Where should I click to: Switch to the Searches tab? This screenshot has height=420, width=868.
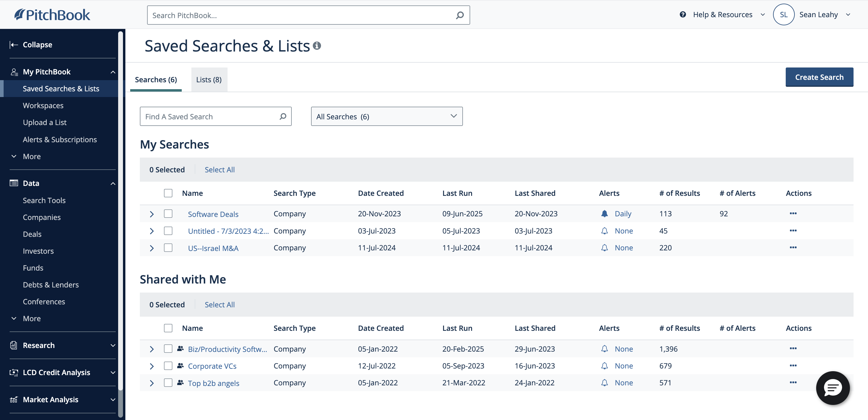pyautogui.click(x=156, y=80)
